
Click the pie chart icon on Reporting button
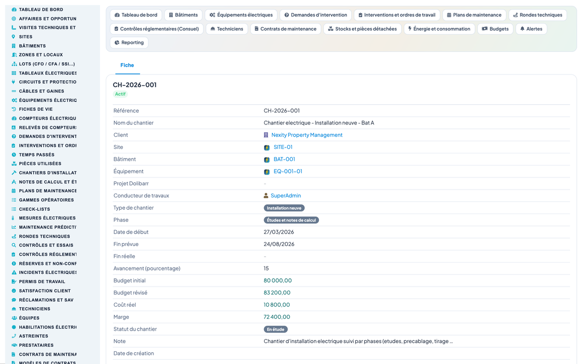pyautogui.click(x=117, y=43)
